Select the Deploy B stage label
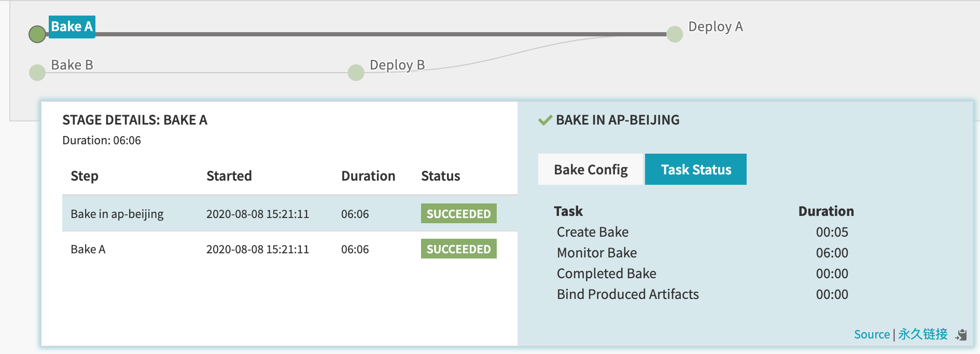 pos(397,65)
